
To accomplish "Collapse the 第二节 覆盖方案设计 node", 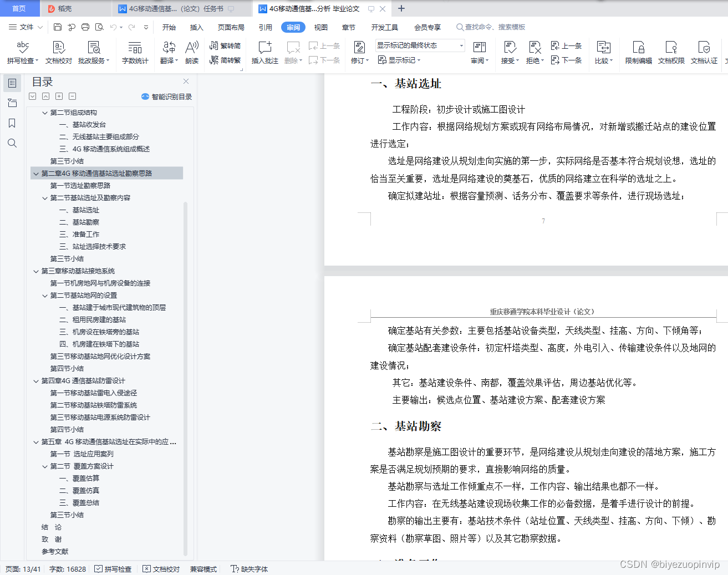I will [x=45, y=466].
